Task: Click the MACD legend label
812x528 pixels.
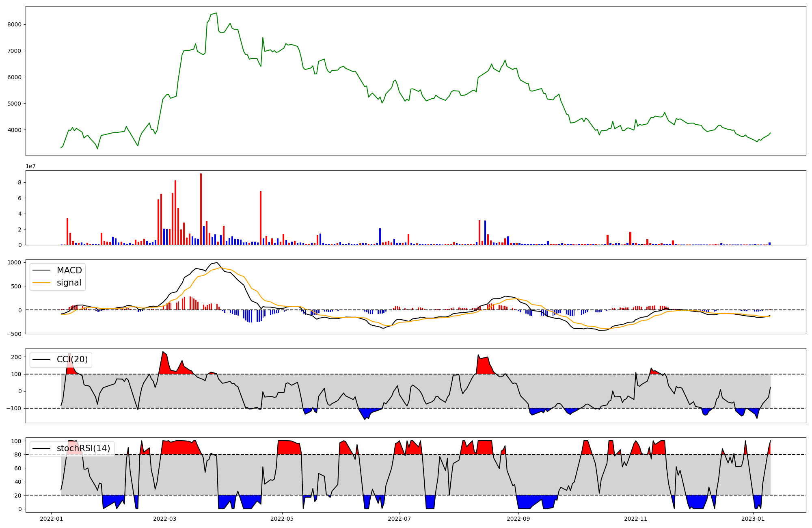Action: pyautogui.click(x=69, y=270)
